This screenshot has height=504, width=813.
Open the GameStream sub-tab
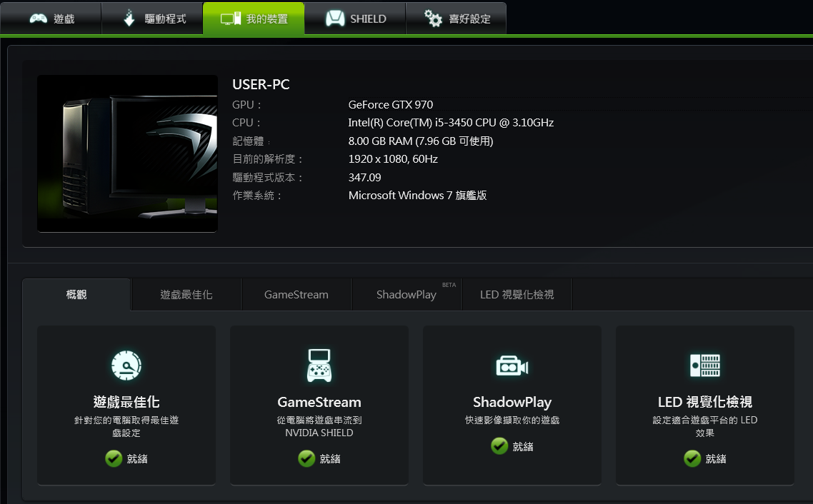click(296, 294)
